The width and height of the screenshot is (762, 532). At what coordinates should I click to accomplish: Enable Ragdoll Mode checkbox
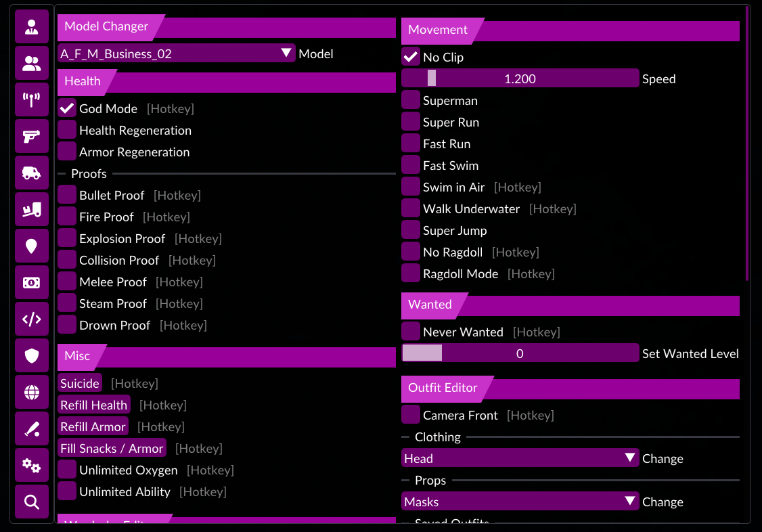tap(411, 273)
